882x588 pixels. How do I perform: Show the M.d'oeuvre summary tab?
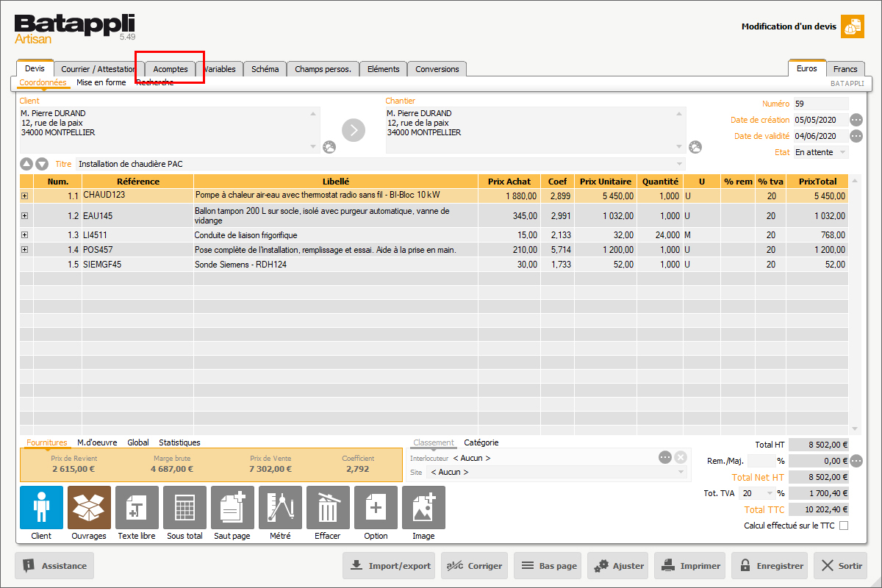pyautogui.click(x=98, y=442)
